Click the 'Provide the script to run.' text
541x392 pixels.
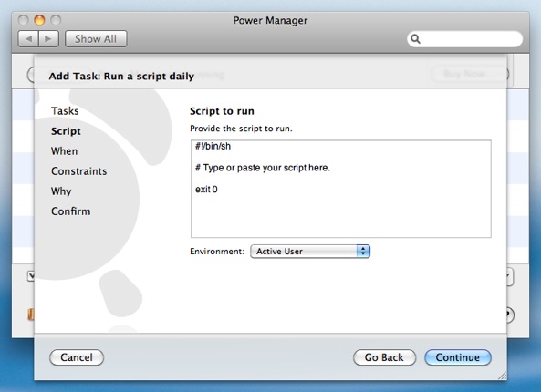coord(241,129)
